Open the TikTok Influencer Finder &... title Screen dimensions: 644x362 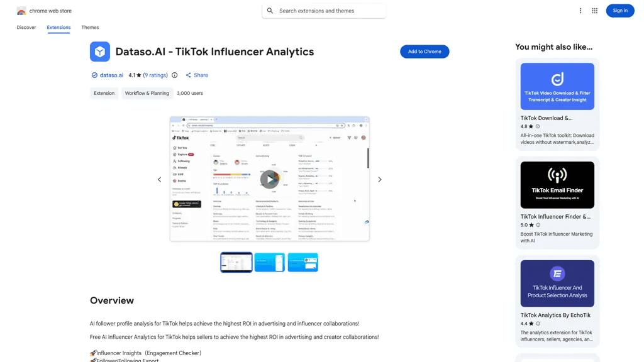click(x=555, y=216)
